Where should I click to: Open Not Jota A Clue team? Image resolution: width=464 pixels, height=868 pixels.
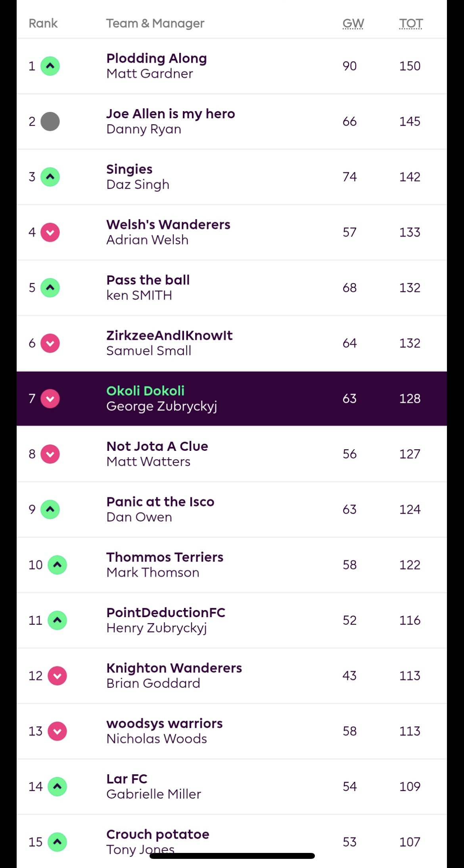(x=157, y=446)
